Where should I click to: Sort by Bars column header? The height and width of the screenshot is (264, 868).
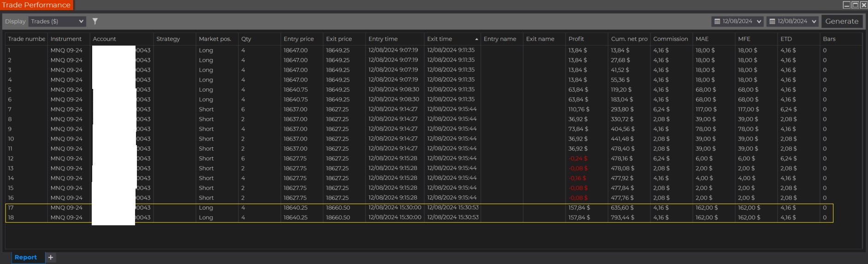[841, 39]
